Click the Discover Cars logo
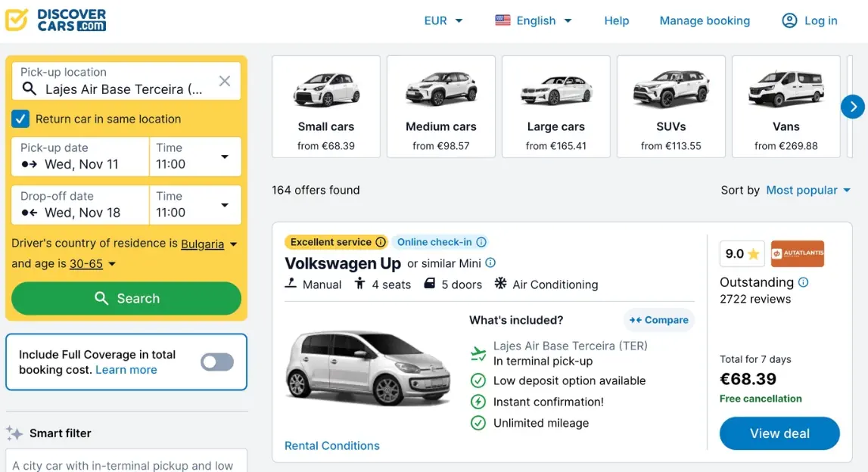The height and width of the screenshot is (472, 868). pyautogui.click(x=55, y=20)
